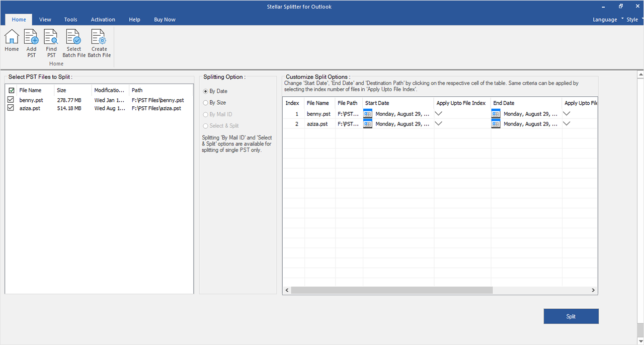Click path F:\PST Files\benny.pst
Image resolution: width=644 pixels, height=345 pixels.
(157, 100)
